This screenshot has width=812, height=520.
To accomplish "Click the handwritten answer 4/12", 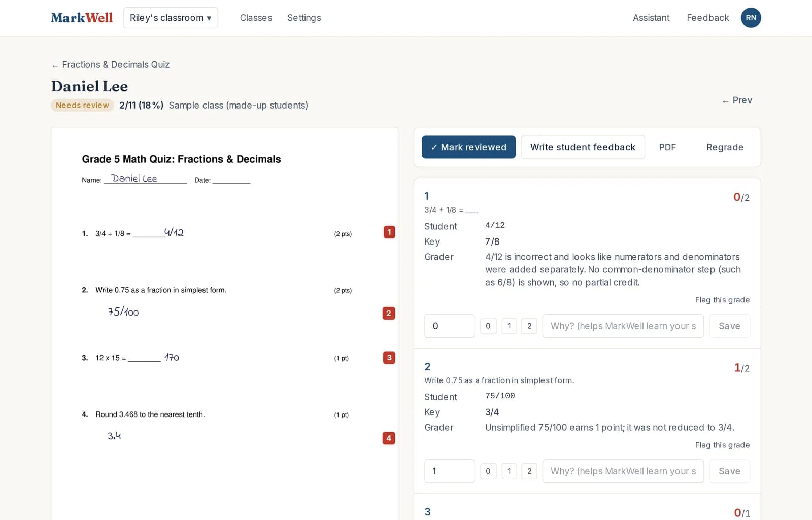I will [174, 232].
